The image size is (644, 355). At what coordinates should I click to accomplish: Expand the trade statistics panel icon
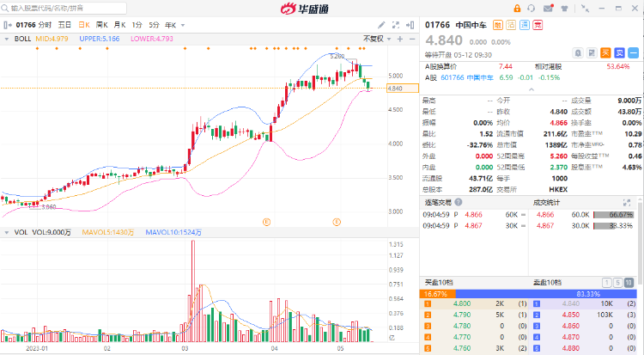tap(627, 202)
